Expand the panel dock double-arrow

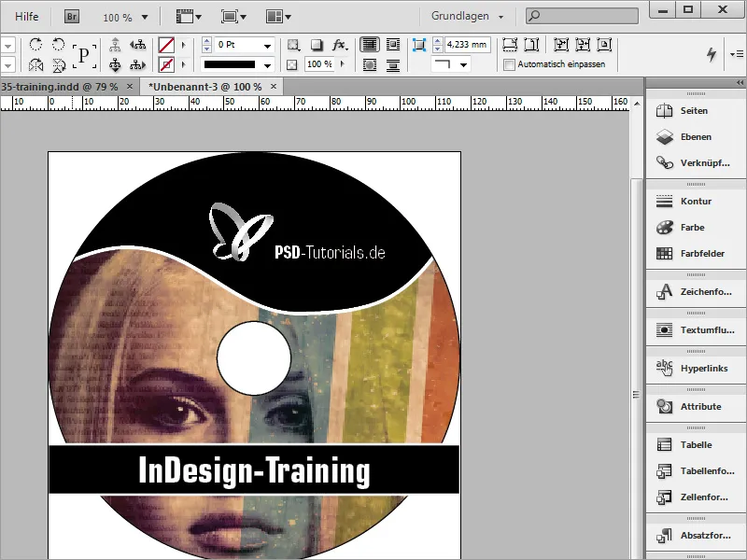[x=740, y=83]
